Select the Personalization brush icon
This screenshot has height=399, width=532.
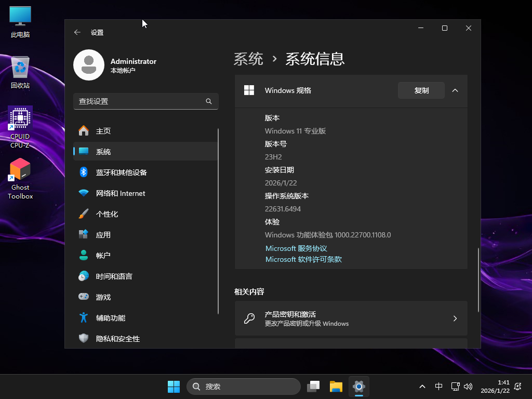pyautogui.click(x=83, y=214)
